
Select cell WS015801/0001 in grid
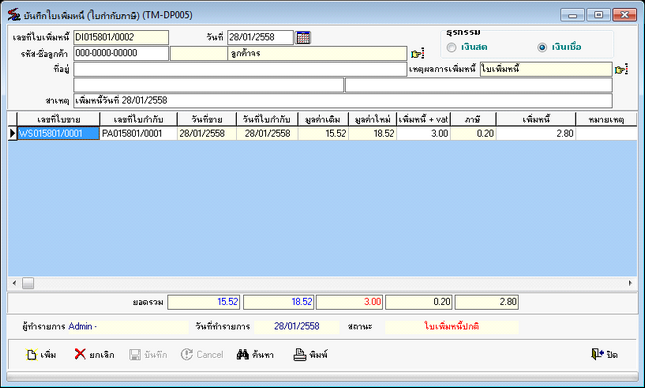pos(59,134)
